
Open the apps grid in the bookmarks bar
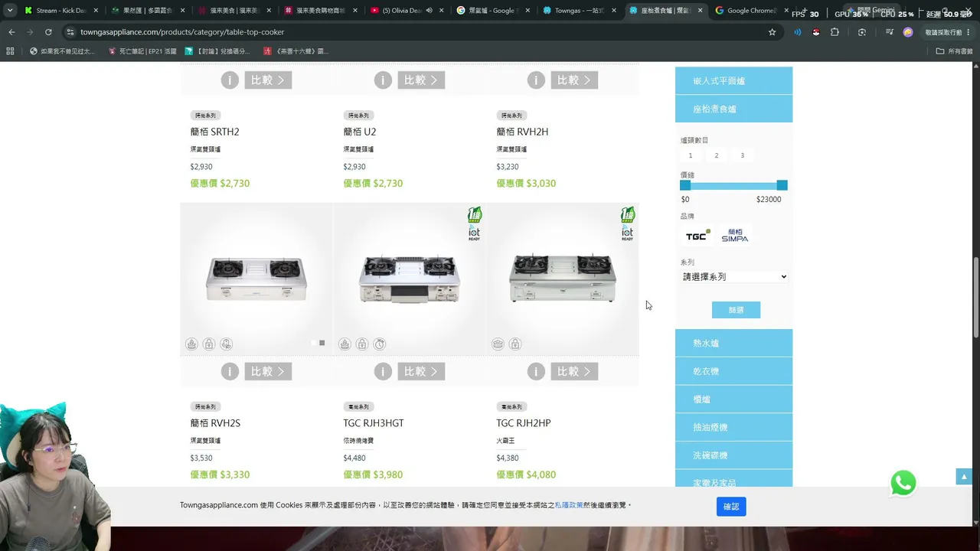(x=10, y=51)
